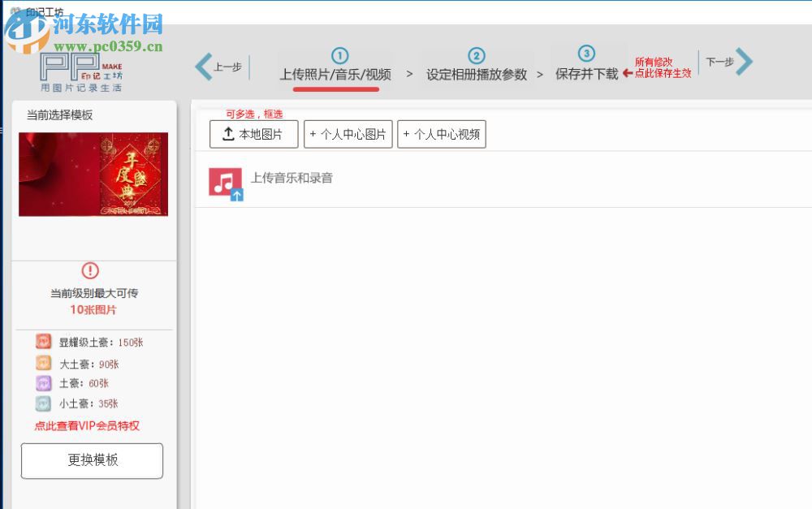Click the 个人中心图片 button
Viewport: 812px width, 509px height.
coord(348,133)
